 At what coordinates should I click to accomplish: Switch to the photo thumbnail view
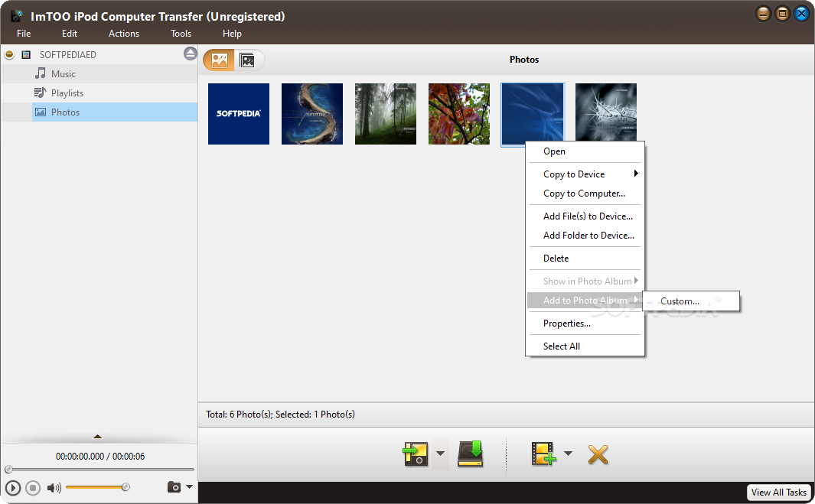coord(219,60)
